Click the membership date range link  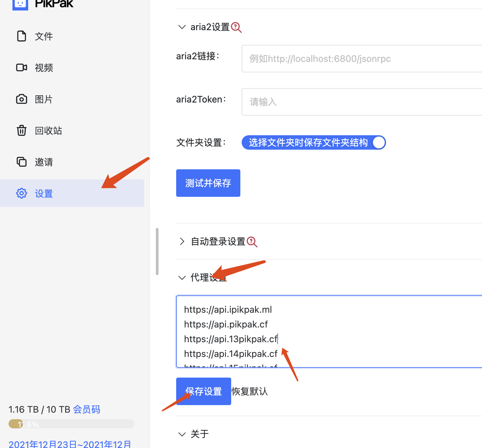pos(70,444)
